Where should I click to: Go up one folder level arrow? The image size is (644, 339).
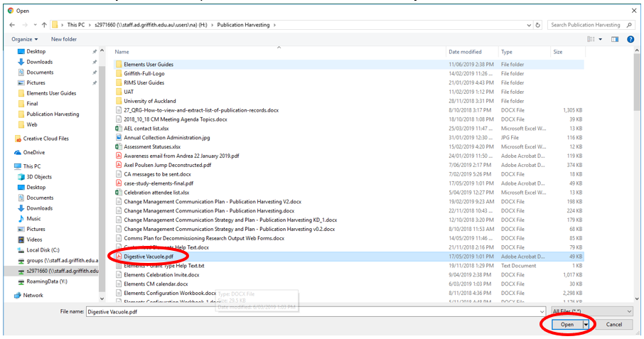click(x=44, y=25)
